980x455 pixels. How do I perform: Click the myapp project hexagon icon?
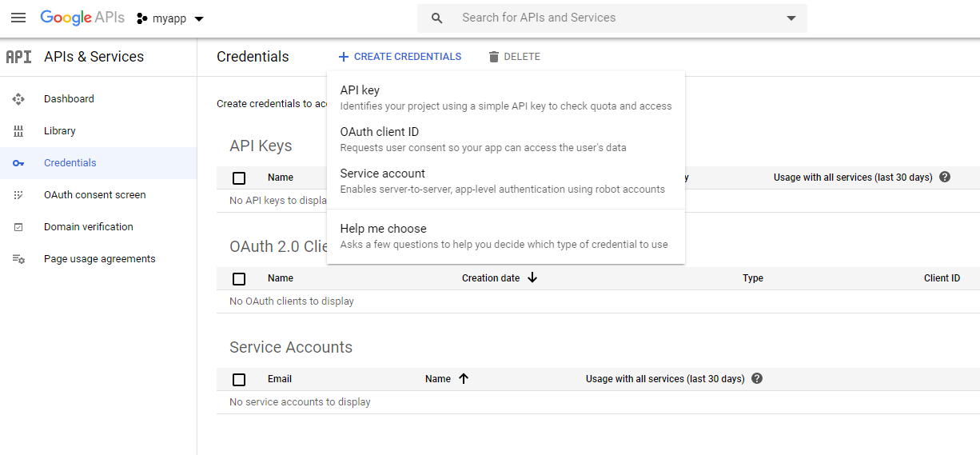click(x=142, y=18)
